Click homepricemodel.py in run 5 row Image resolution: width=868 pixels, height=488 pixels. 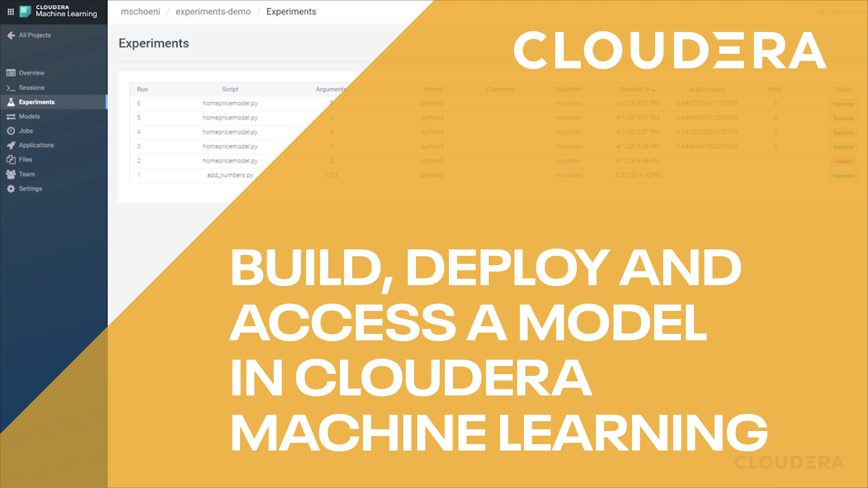(230, 118)
